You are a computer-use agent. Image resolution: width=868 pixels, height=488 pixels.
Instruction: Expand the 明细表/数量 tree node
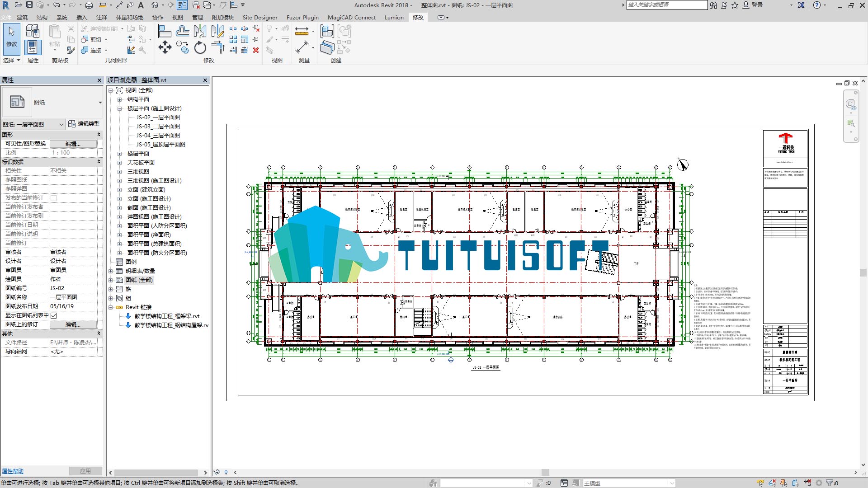(x=111, y=271)
